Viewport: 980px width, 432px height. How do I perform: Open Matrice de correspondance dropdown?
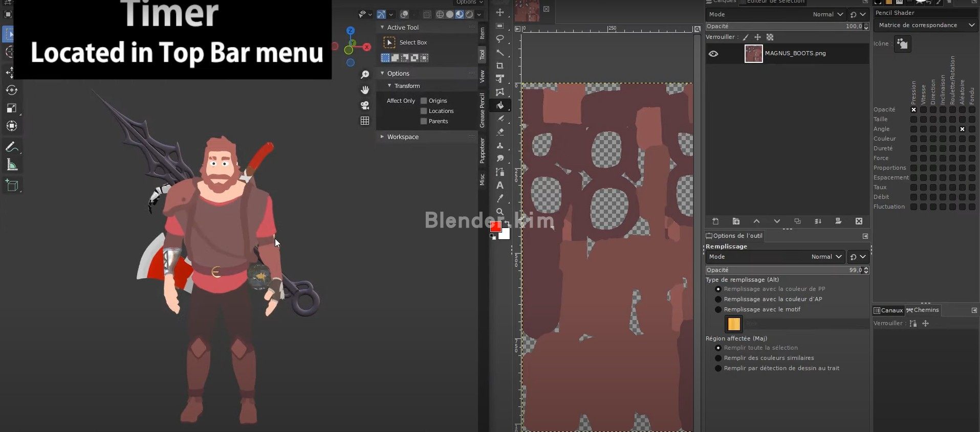click(925, 25)
